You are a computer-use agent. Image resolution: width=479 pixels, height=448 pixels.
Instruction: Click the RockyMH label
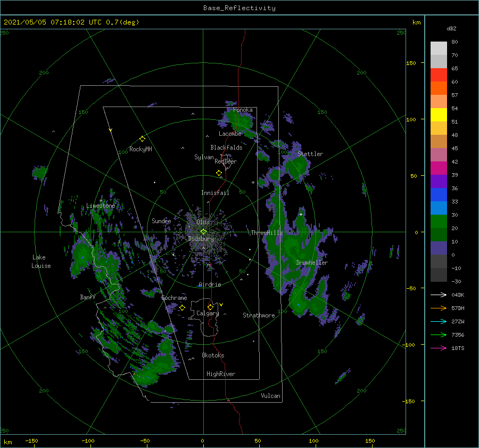coord(141,149)
